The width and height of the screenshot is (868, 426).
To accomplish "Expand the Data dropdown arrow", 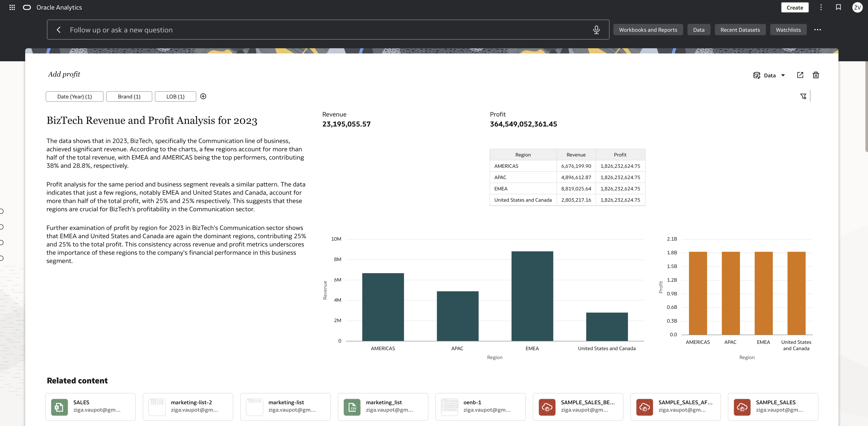I will point(783,75).
